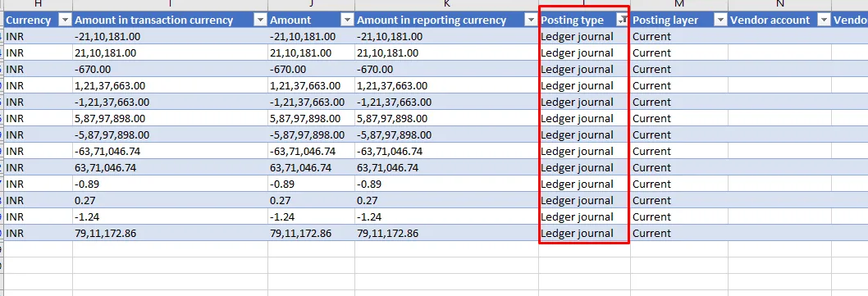Select the Posting layer header cell
Image resolution: width=868 pixels, height=296 pixels.
click(679, 20)
